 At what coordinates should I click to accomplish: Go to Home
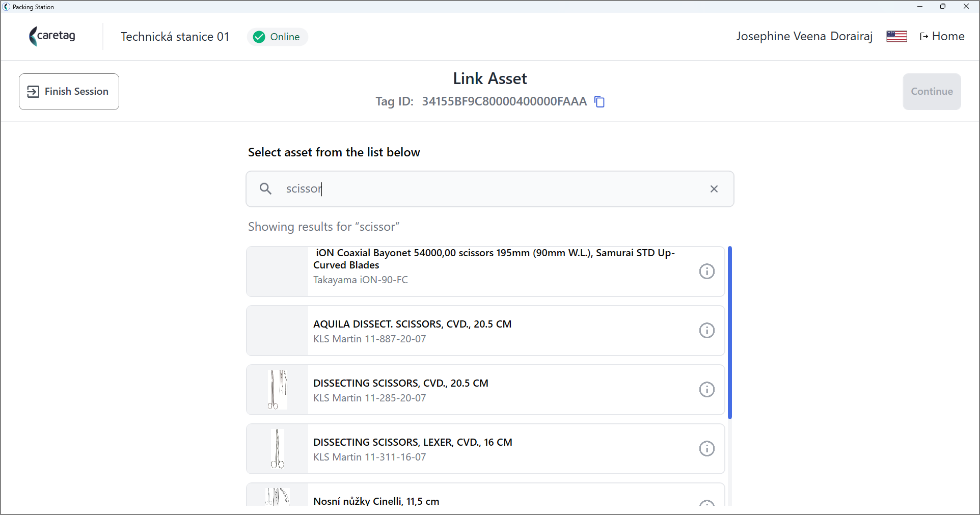[942, 37]
